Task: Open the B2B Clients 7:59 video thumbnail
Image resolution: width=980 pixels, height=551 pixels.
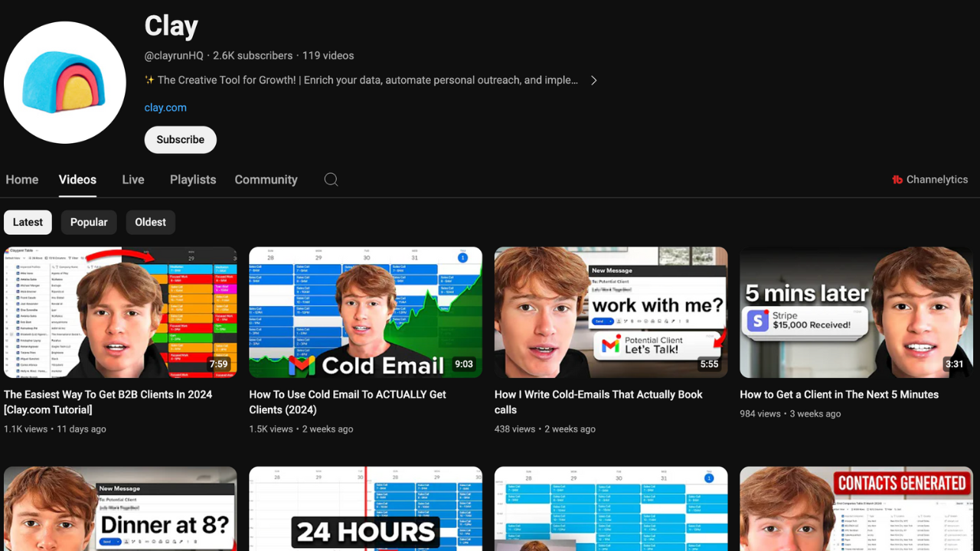Action: tap(120, 312)
